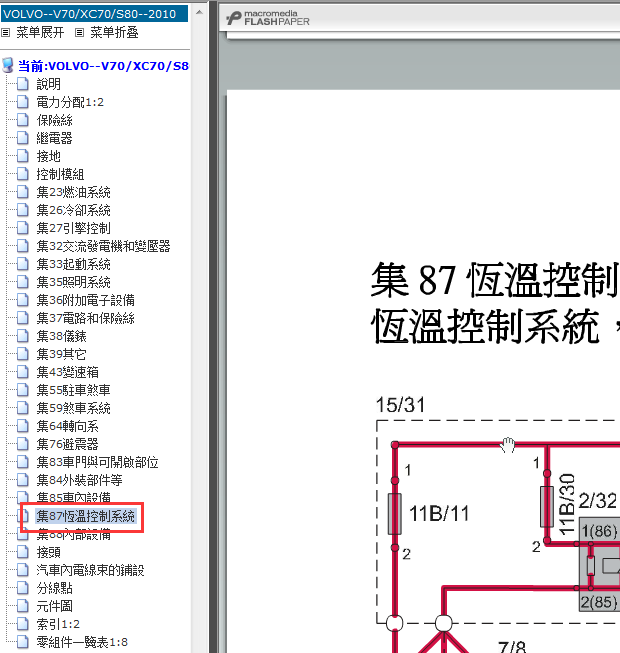Click the document icon beside 集33起動系統

[x=23, y=264]
